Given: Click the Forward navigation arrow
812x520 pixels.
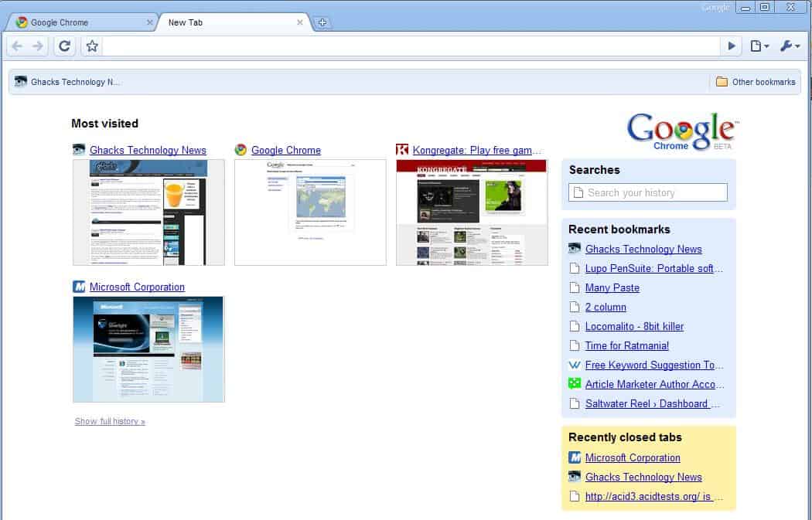Looking at the screenshot, I should pyautogui.click(x=38, y=46).
